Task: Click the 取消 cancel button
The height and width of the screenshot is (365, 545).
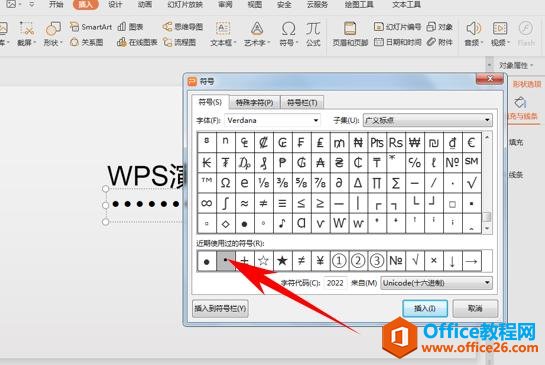Action: [475, 308]
